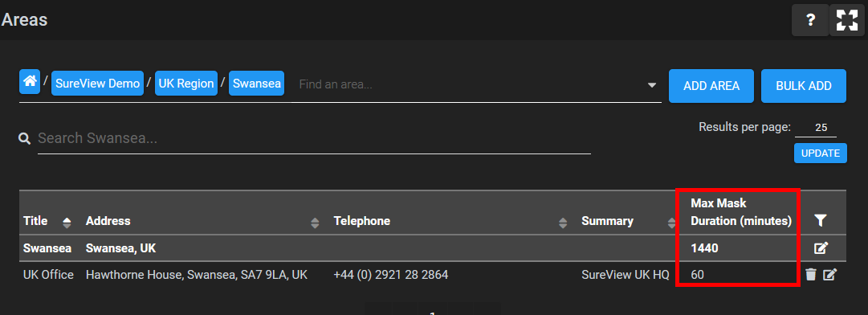The image size is (868, 315).
Task: Click the search magnifier icon
Action: pyautogui.click(x=24, y=138)
